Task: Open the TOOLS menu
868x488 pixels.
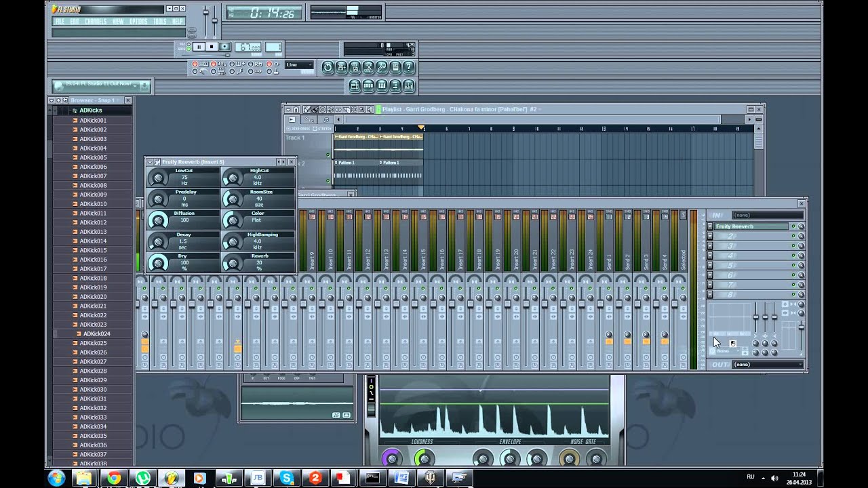Action: point(160,22)
